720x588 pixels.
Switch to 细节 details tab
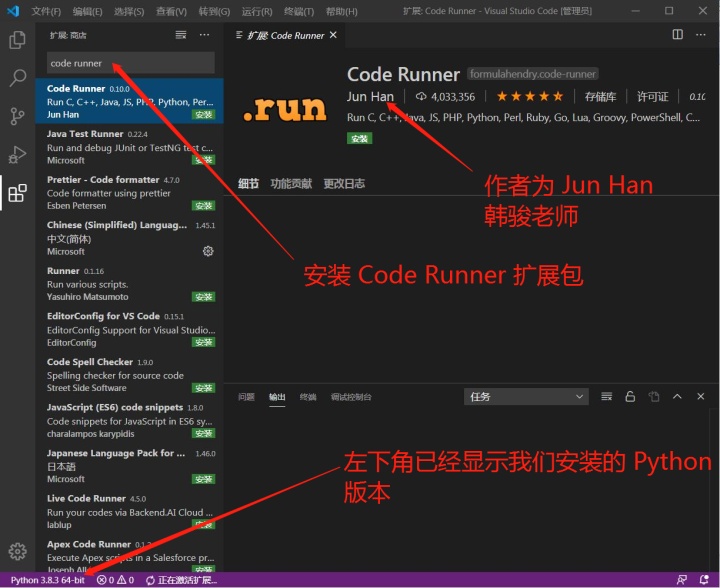point(248,184)
